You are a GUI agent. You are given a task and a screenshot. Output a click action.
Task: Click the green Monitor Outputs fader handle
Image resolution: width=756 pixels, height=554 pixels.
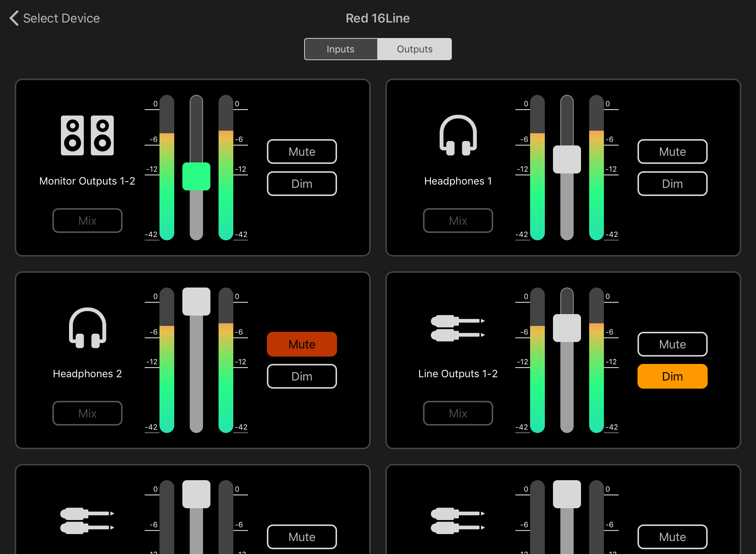(x=196, y=176)
